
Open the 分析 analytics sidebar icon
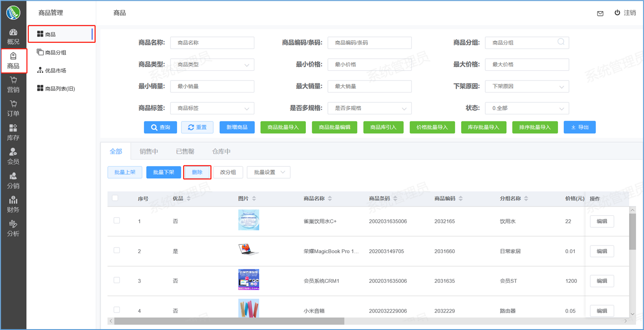point(13,229)
